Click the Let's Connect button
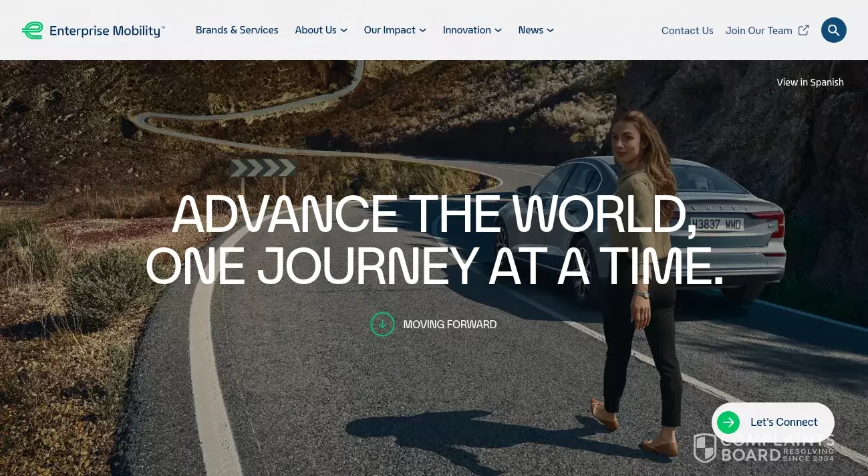 (772, 422)
